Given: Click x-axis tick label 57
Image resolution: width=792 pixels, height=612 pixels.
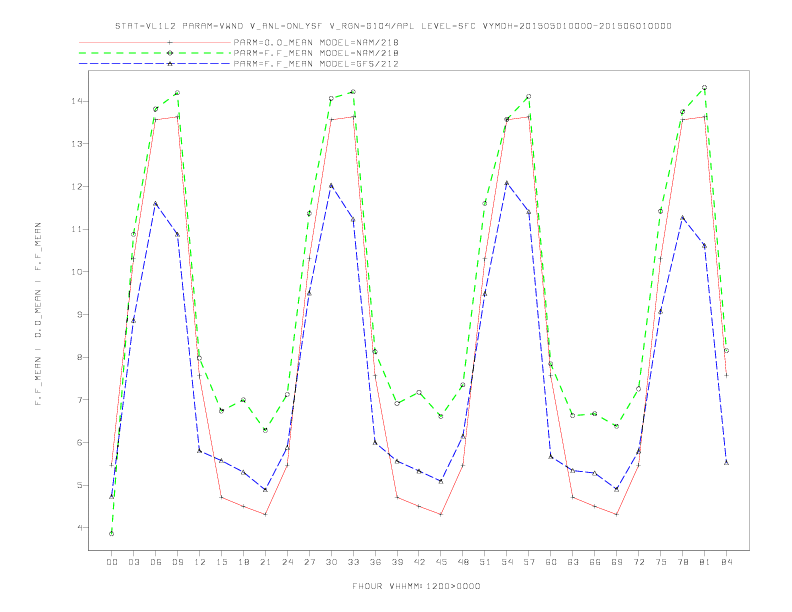Looking at the screenshot, I should [529, 562].
